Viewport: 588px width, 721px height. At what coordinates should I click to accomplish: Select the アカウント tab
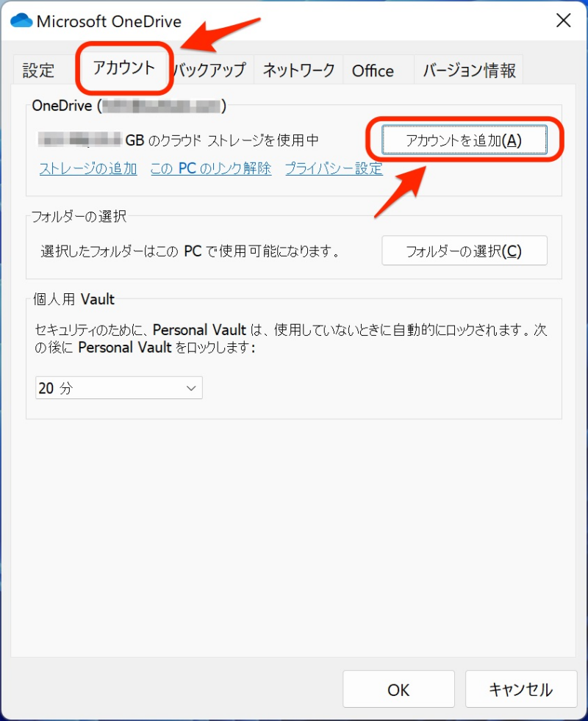(x=124, y=68)
